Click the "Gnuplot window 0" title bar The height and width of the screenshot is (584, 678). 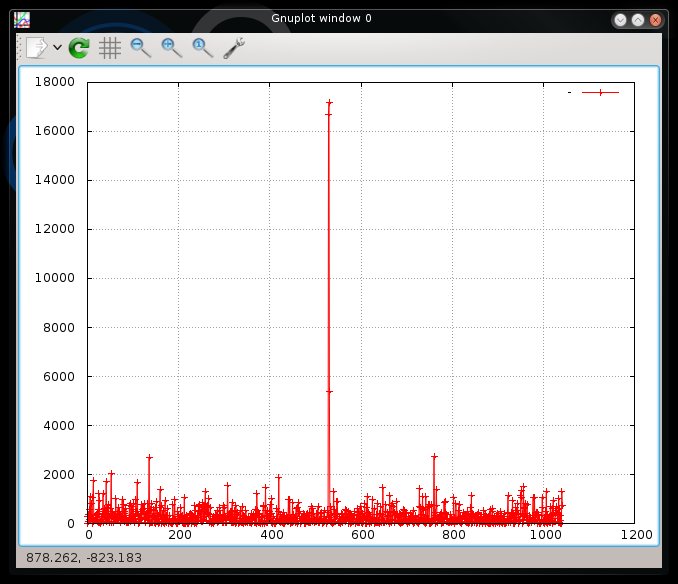tap(321, 19)
